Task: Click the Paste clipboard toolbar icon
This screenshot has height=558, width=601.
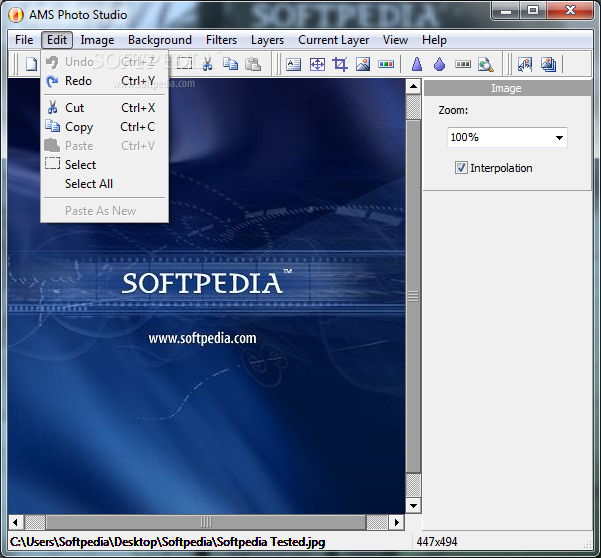Action: pos(253,64)
